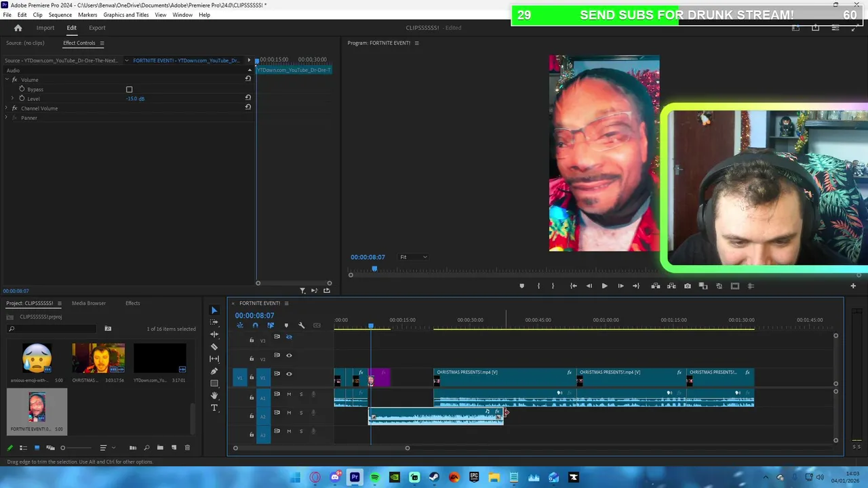The width and height of the screenshot is (868, 488).
Task: Switch to the Effects tab
Action: point(133,303)
